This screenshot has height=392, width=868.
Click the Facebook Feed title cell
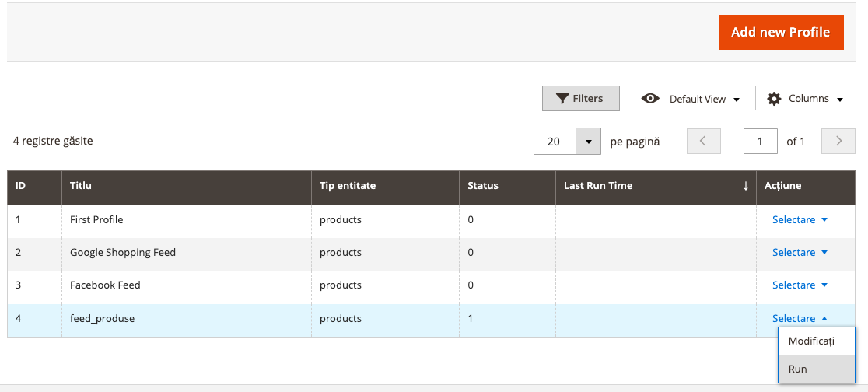coord(187,285)
